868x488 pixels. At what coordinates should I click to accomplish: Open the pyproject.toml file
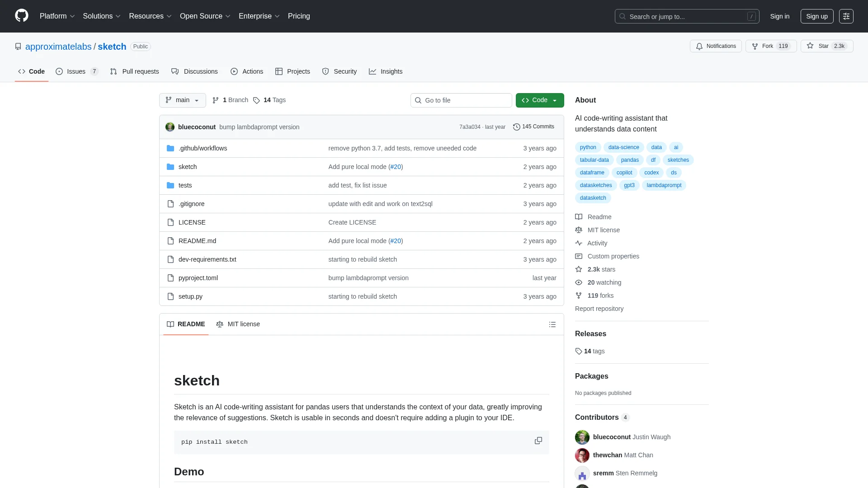pos(198,278)
